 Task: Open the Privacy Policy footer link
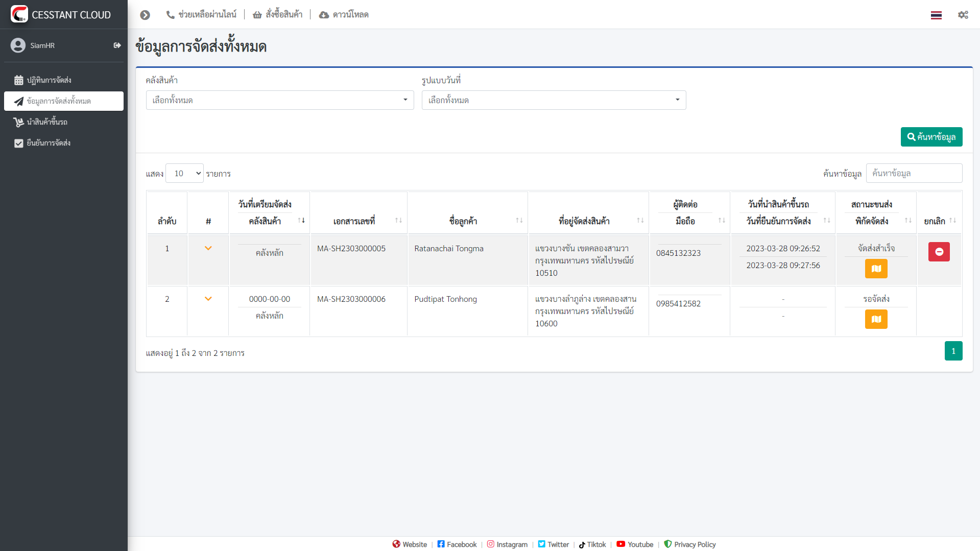point(689,544)
